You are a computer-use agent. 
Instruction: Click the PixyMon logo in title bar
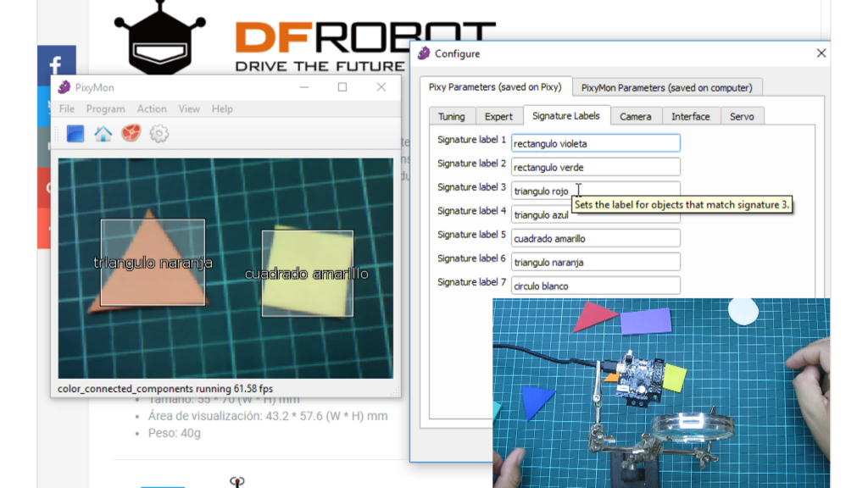(64, 87)
